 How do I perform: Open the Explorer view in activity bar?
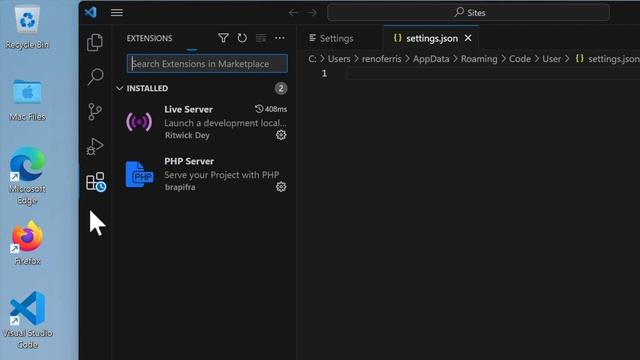(95, 42)
